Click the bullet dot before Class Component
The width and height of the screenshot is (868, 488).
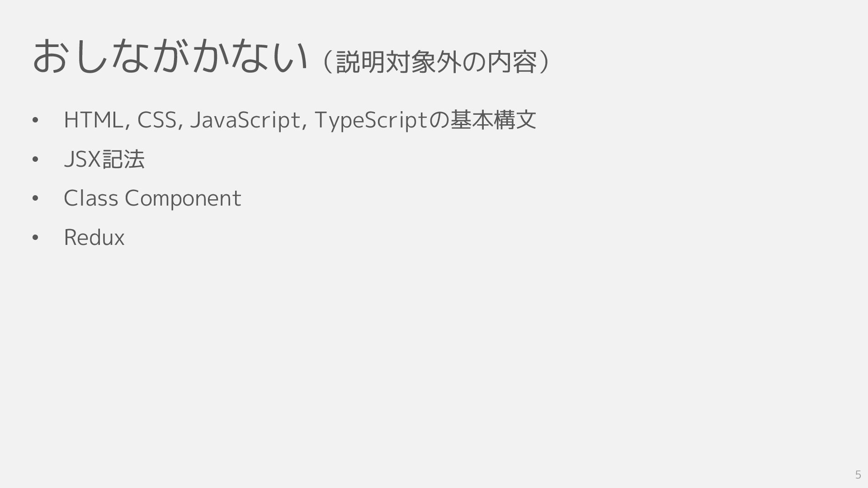pos(36,199)
